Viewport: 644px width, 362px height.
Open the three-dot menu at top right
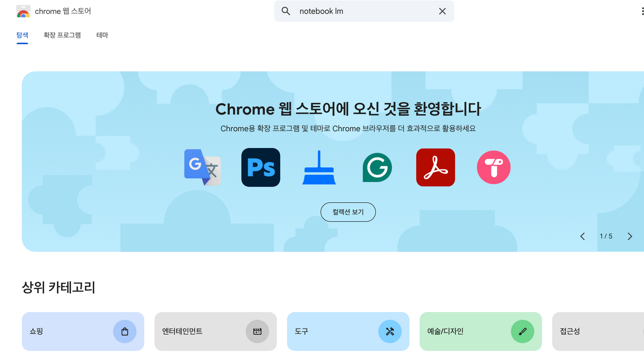(642, 11)
